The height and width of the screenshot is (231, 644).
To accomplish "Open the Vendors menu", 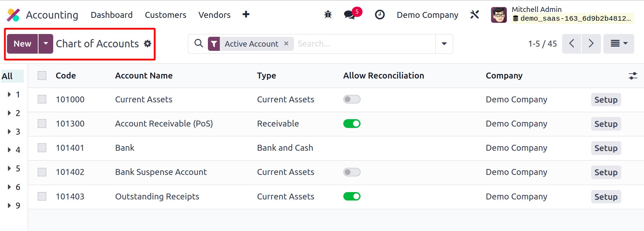I will tap(214, 15).
